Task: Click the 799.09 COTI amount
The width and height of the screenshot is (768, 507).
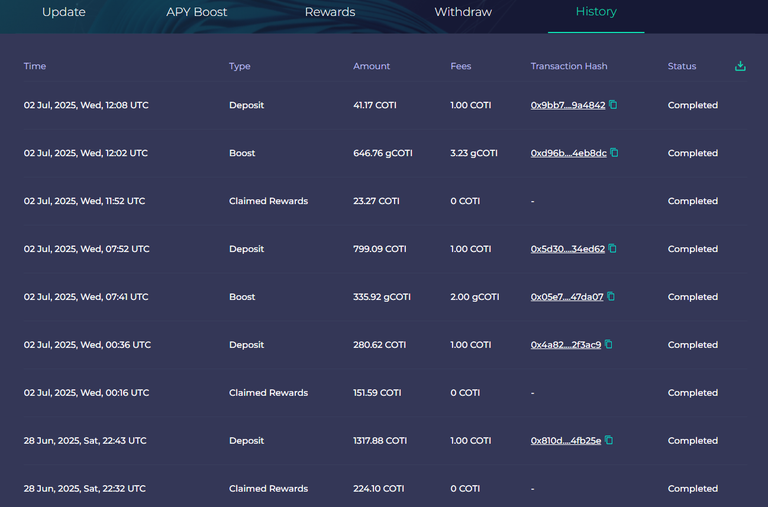Action: 380,249
